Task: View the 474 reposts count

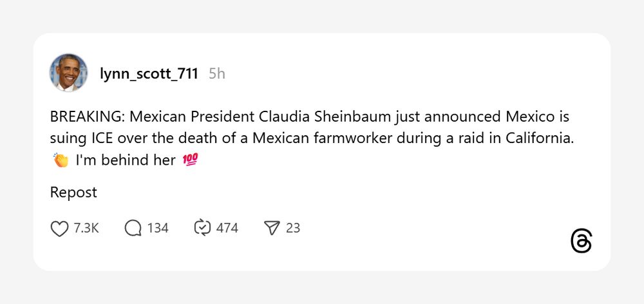Action: pos(227,228)
